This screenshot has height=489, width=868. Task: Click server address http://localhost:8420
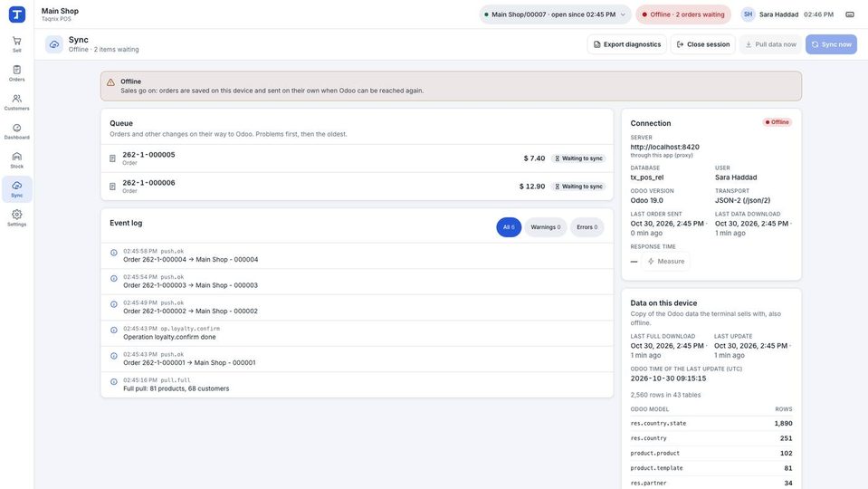tap(664, 147)
